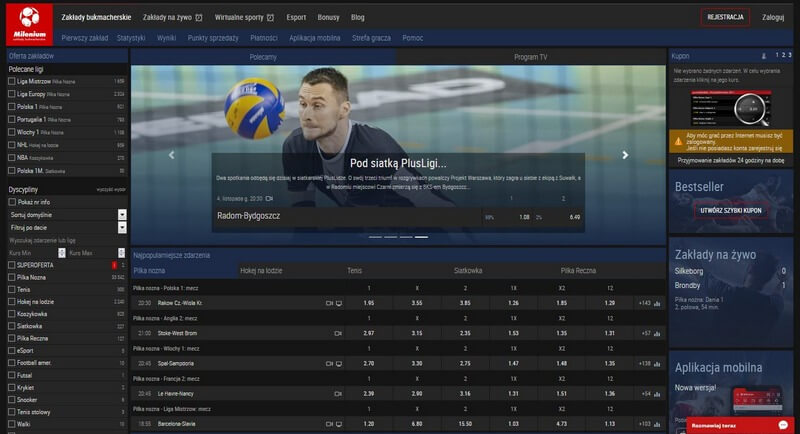This screenshot has width=800, height=434.
Task: Click the Kurs Min stepper arrows
Action: pos(62,253)
